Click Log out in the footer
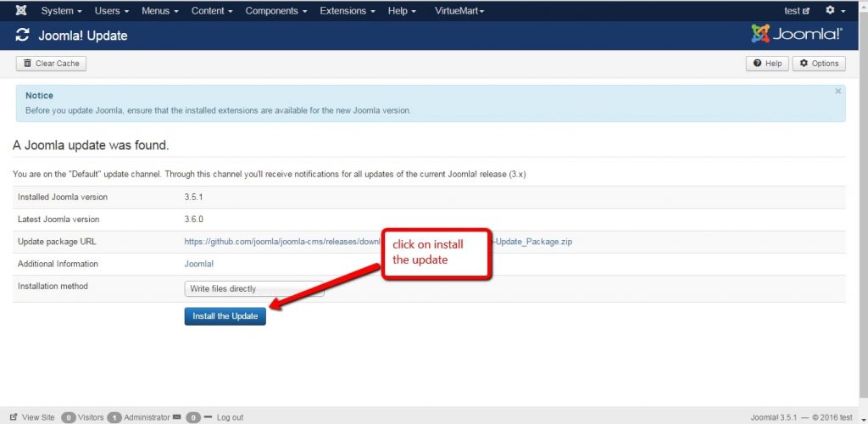 click(230, 417)
